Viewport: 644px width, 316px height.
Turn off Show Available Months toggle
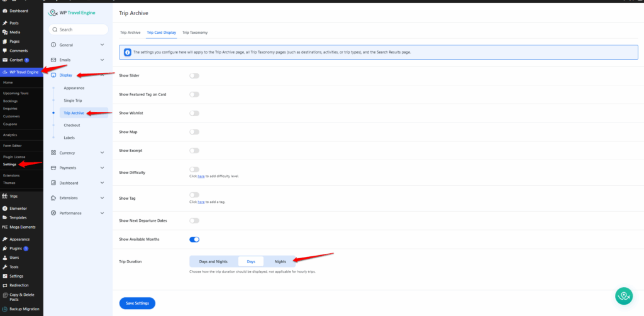[194, 239]
